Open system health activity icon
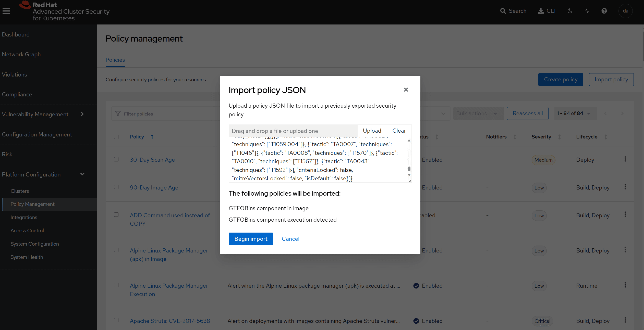The image size is (644, 330). click(587, 11)
